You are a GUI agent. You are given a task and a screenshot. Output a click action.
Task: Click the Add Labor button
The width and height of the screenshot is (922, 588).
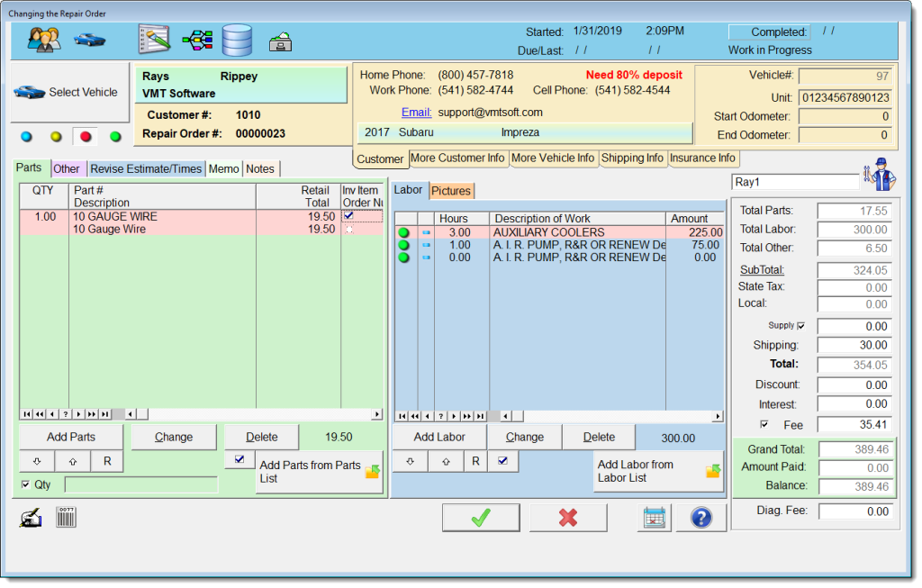pos(439,437)
